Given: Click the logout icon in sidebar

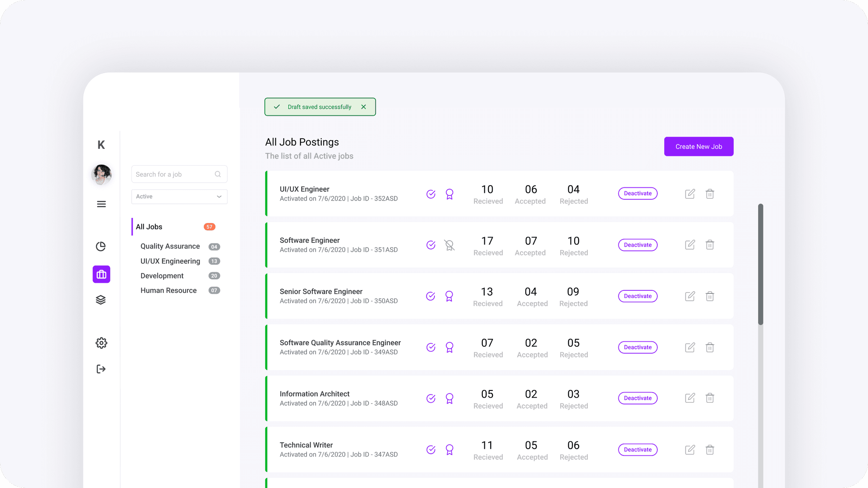Looking at the screenshot, I should 101,369.
